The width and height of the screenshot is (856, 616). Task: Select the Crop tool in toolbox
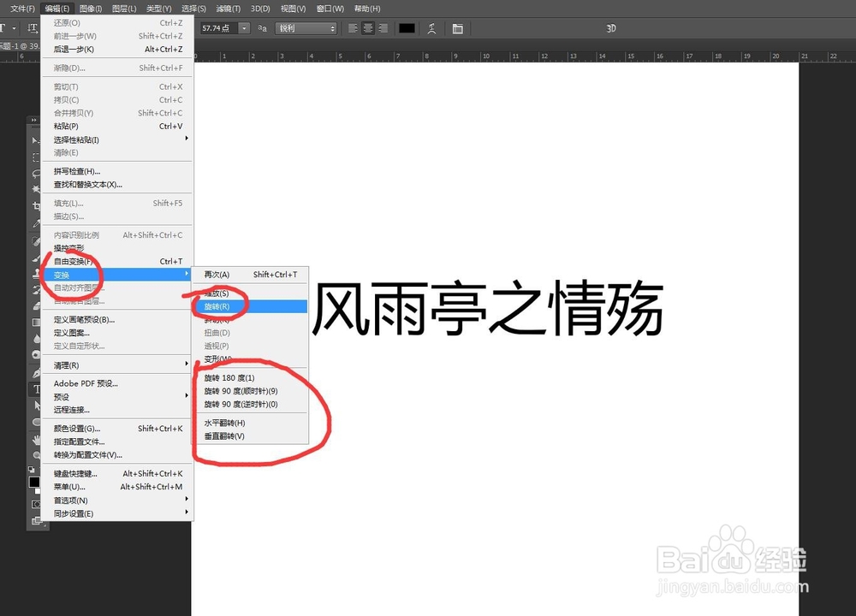pos(36,205)
